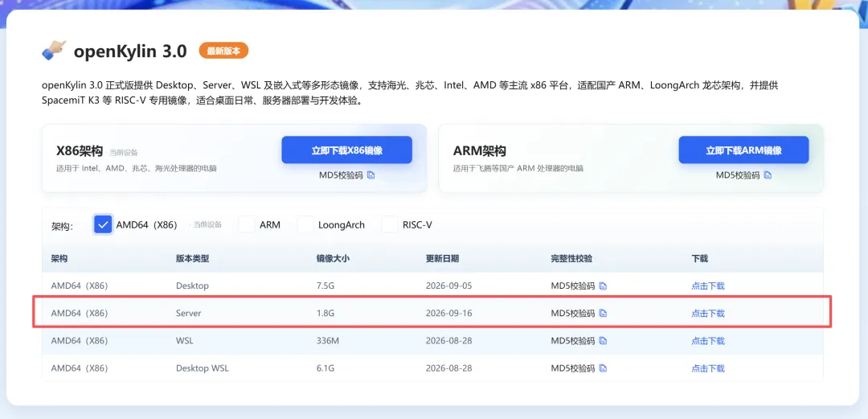Click the 2026-08-28 date in the 336M row
The width and height of the screenshot is (868, 419).
pyautogui.click(x=449, y=340)
